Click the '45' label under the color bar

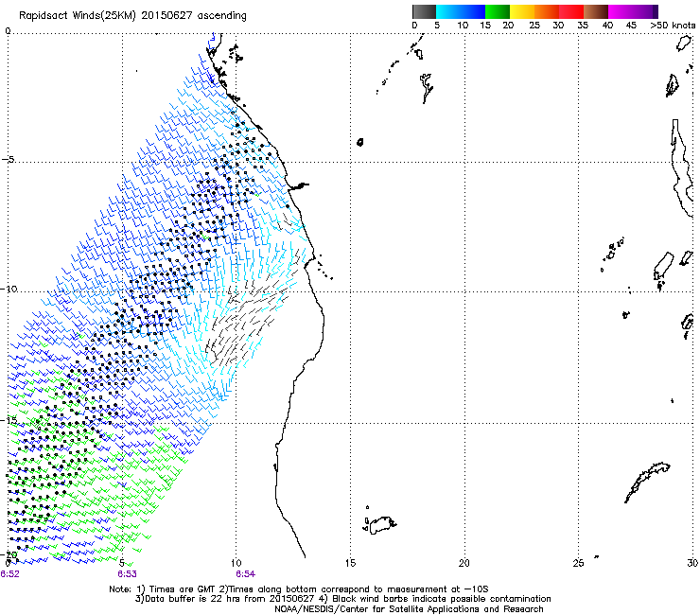tap(631, 26)
